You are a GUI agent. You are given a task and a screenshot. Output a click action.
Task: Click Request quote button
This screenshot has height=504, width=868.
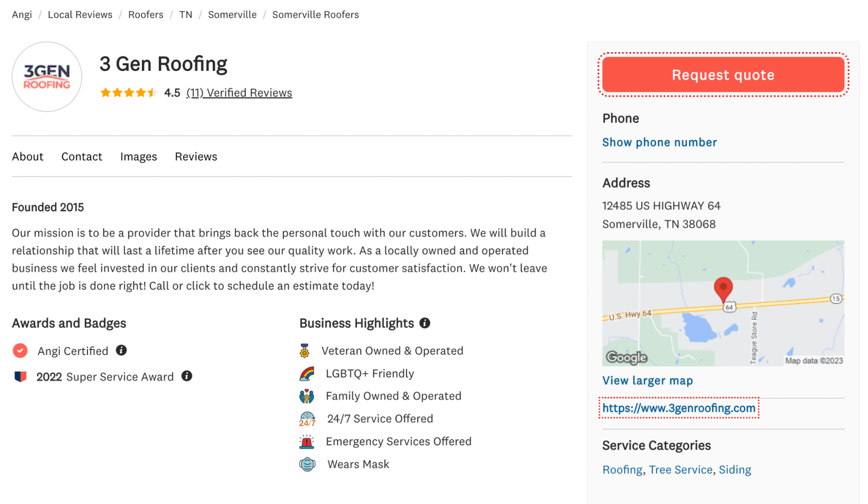[x=723, y=74]
